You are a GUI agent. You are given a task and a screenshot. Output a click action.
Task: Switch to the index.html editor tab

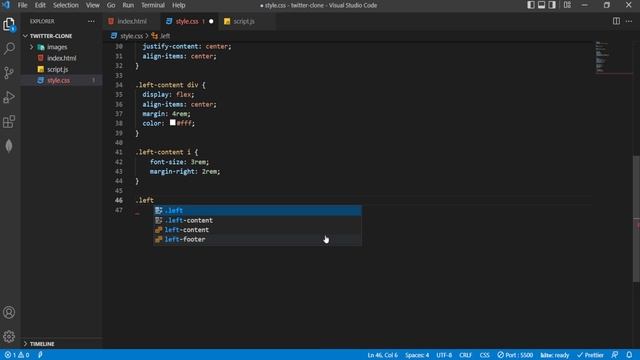[x=131, y=21]
